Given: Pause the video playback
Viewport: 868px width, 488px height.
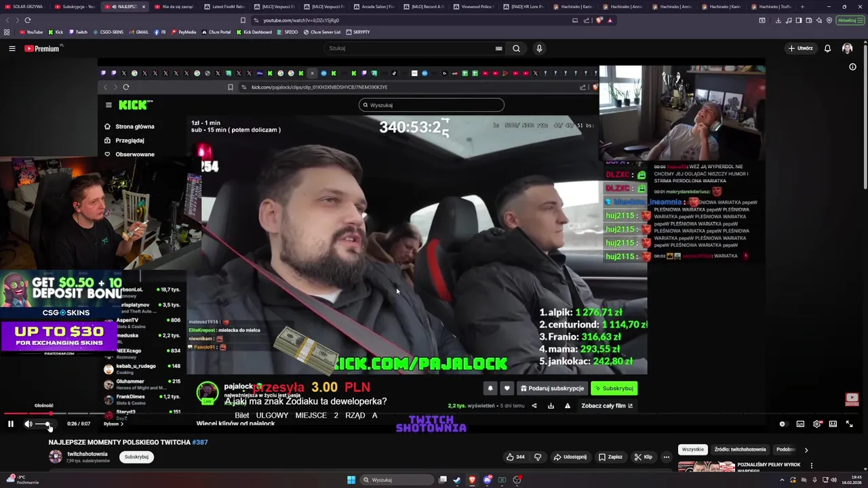Looking at the screenshot, I should pyautogui.click(x=10, y=424).
